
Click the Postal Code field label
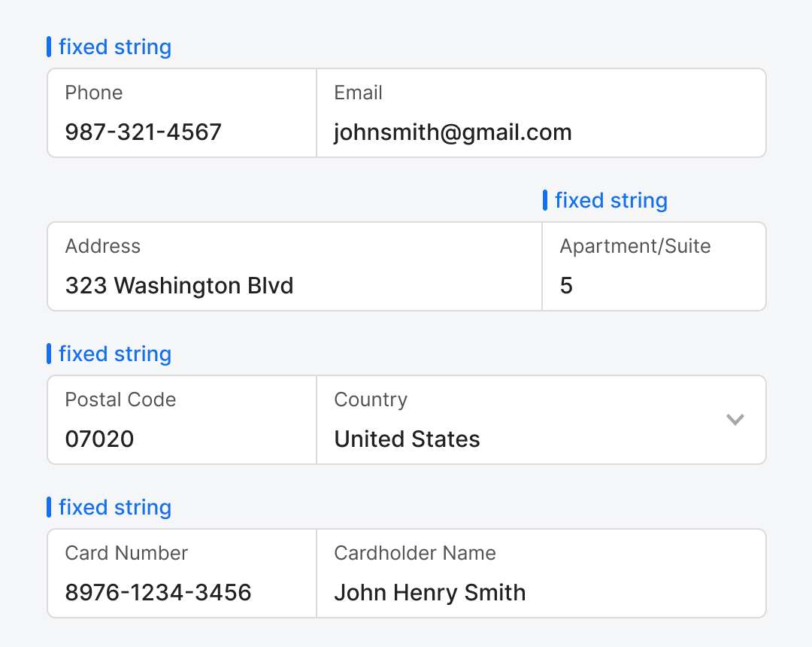tap(120, 399)
